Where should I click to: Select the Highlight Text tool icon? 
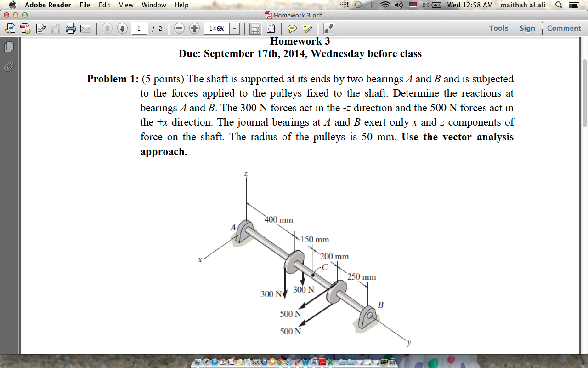306,28
